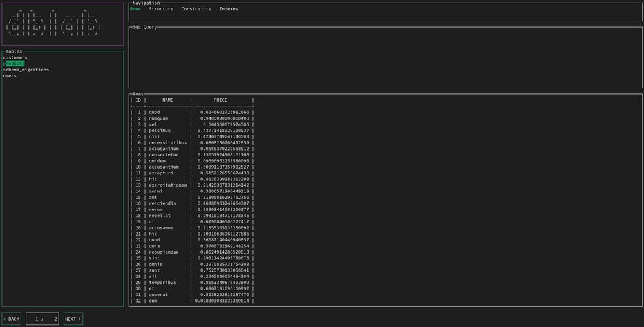Select the row named necessitatibus
The width and height of the screenshot is (644, 327).
click(192, 143)
